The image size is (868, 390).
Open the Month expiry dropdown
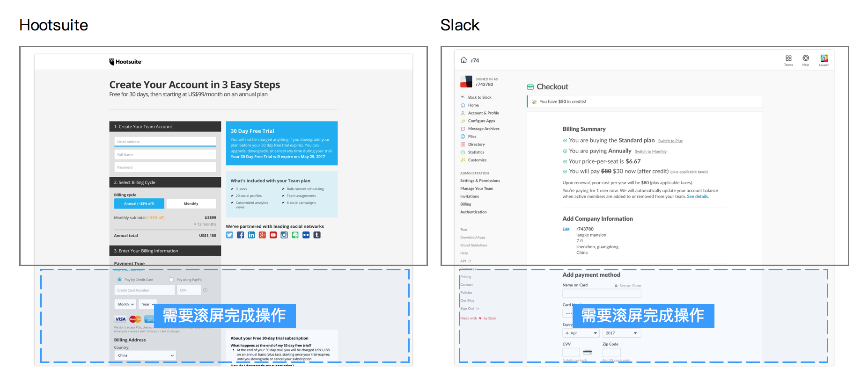pos(125,304)
